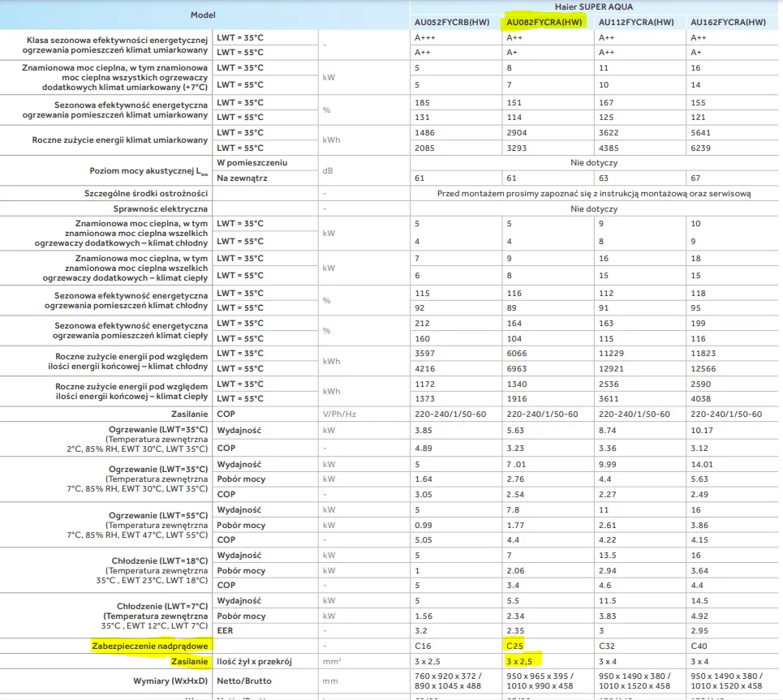Click the EER row label
Screen dimensions: 783x700
tap(226, 630)
